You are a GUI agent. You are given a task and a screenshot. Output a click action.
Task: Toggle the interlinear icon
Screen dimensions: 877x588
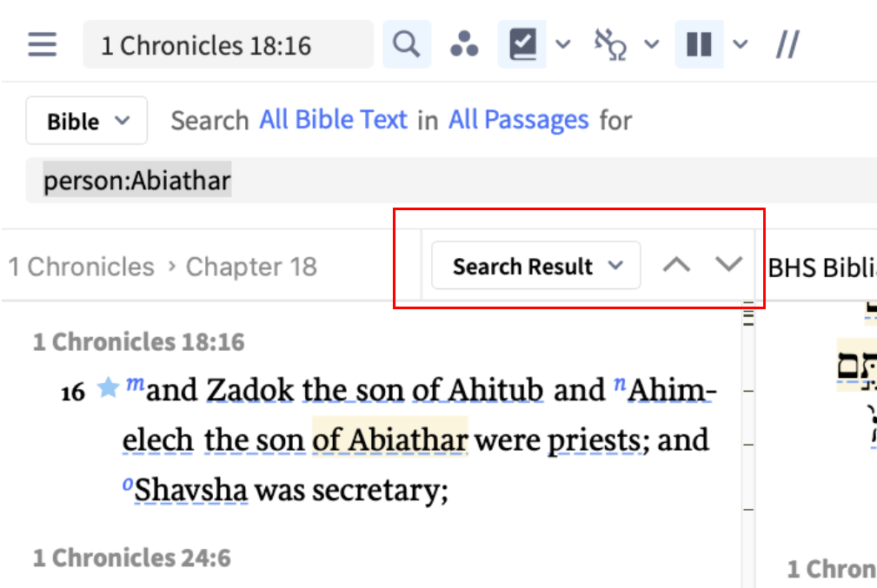(610, 44)
